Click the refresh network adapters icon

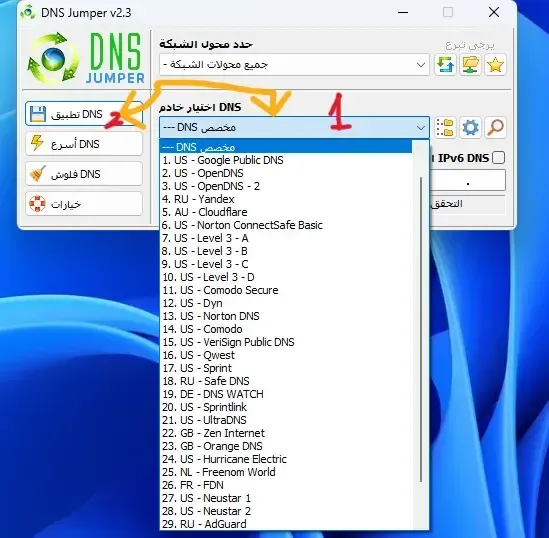tap(445, 65)
